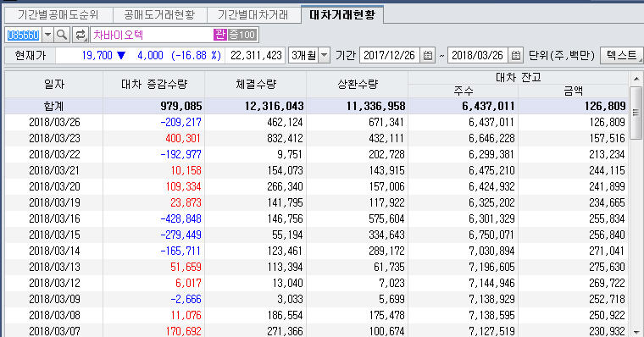This screenshot has width=644, height=337.
Task: Open the start date calendar picker
Action: 428,55
